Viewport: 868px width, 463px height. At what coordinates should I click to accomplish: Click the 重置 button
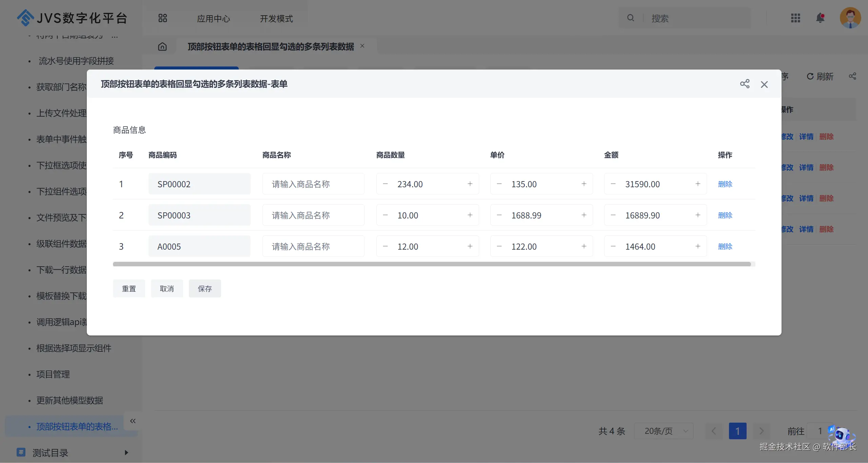click(x=129, y=289)
